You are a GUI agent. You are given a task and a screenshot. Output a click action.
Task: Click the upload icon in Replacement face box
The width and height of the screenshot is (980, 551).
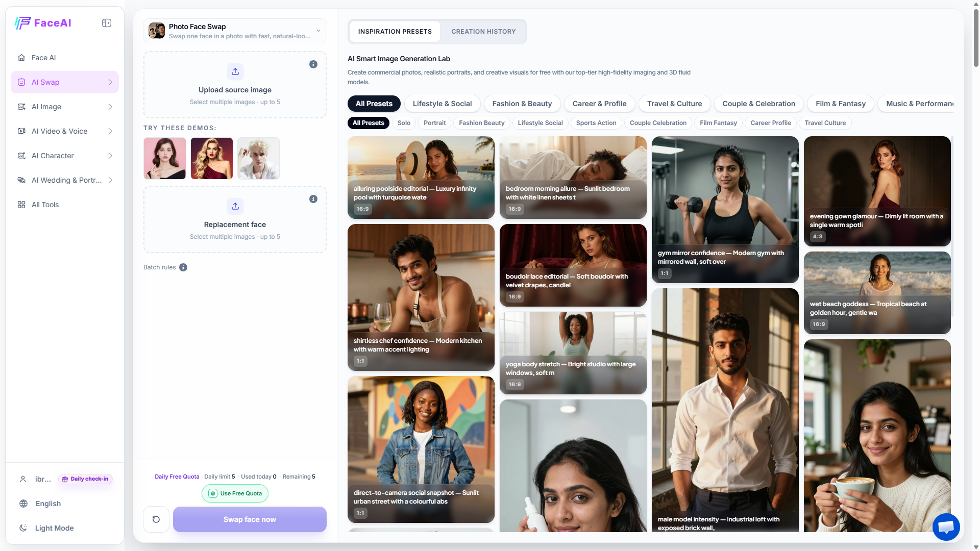click(235, 206)
